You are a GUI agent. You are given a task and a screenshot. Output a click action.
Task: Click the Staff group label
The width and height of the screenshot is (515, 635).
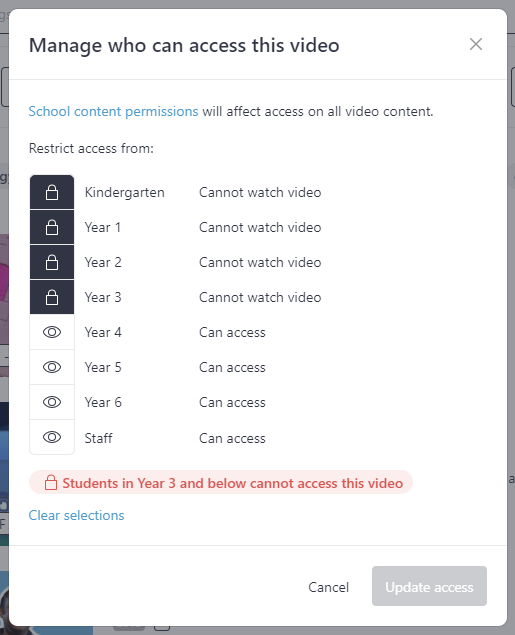98,438
